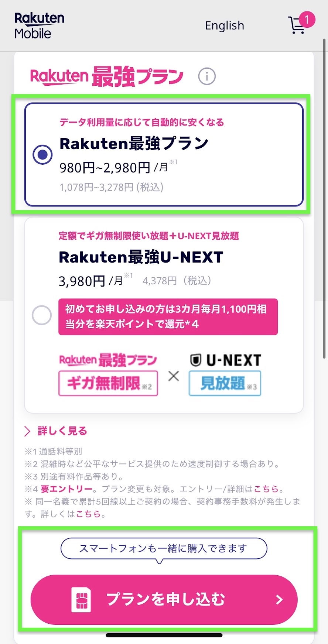Click the chevron beside 詳しく見る
This screenshot has width=328, height=644.
(x=27, y=431)
